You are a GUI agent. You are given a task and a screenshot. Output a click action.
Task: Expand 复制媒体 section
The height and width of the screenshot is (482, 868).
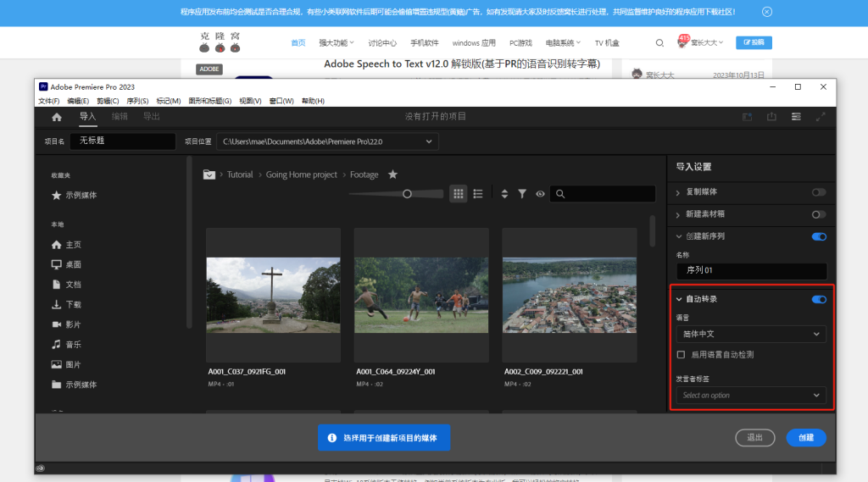[678, 192]
